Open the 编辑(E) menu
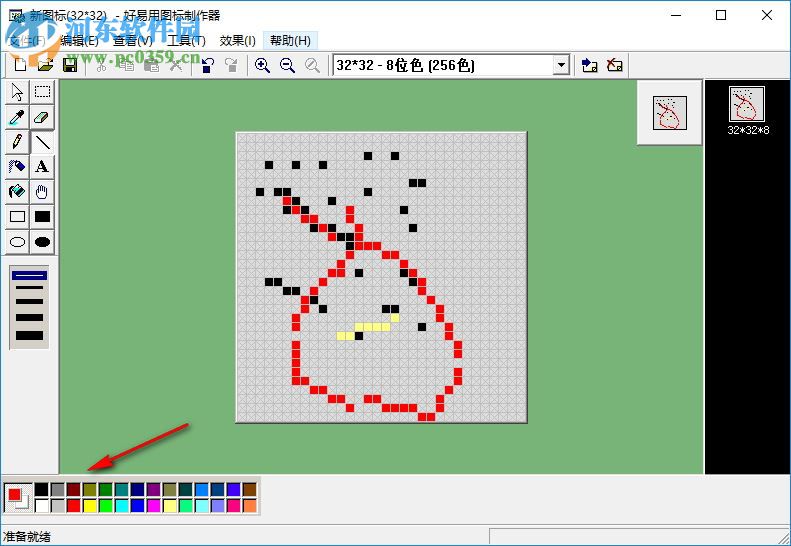 (79, 41)
